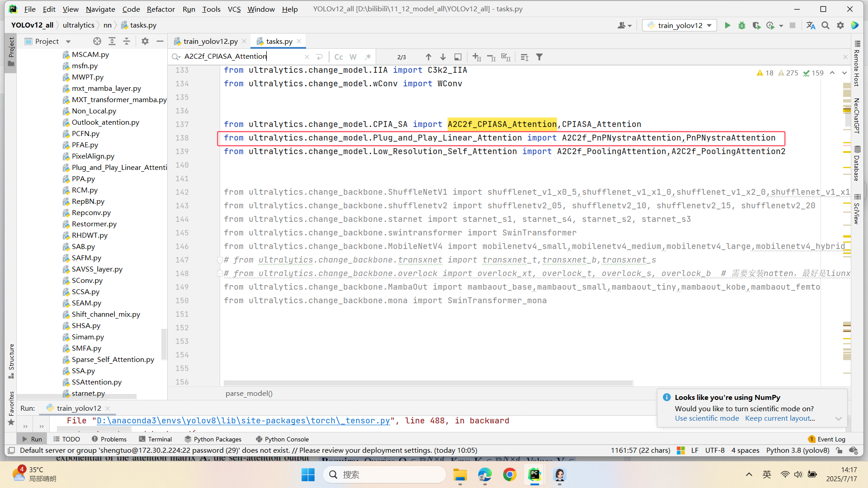Unfold commented block at line 147
Image resolution: width=868 pixels, height=488 pixels.
tap(220, 260)
